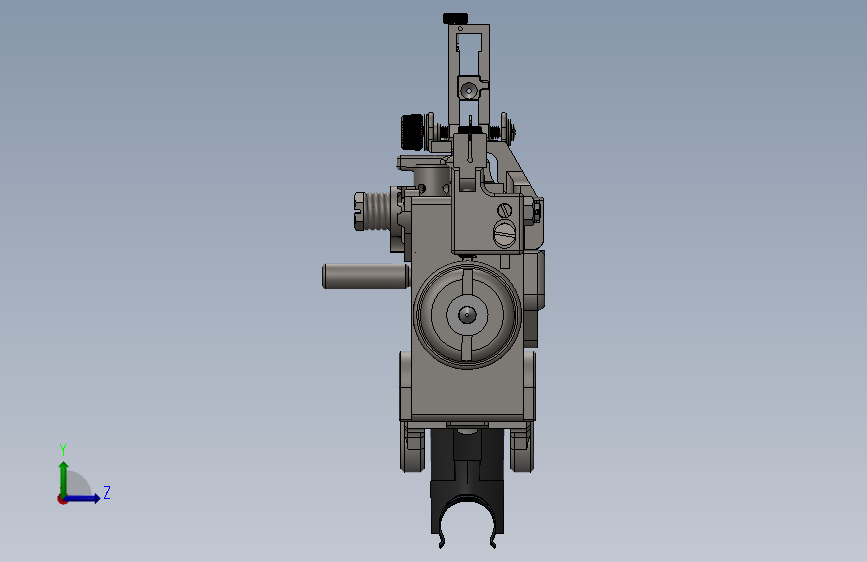Select the threaded bolt on the model's left side

tap(375, 211)
